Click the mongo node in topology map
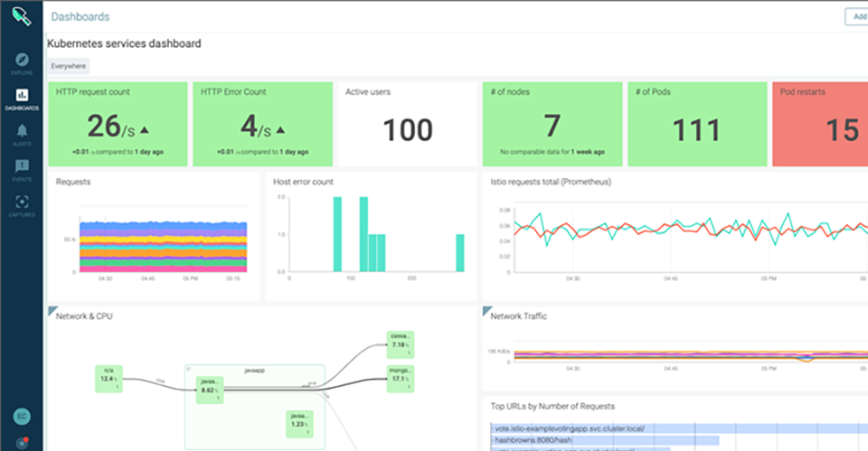The image size is (868, 451). coord(399,378)
